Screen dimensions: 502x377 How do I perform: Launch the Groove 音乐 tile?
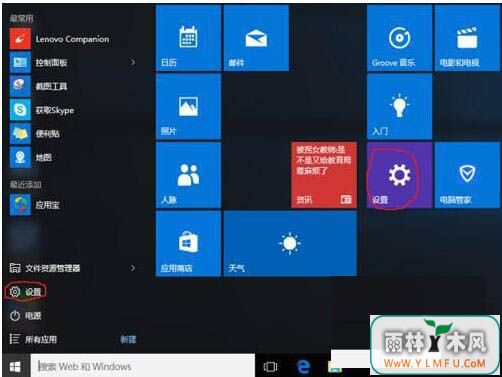point(399,38)
